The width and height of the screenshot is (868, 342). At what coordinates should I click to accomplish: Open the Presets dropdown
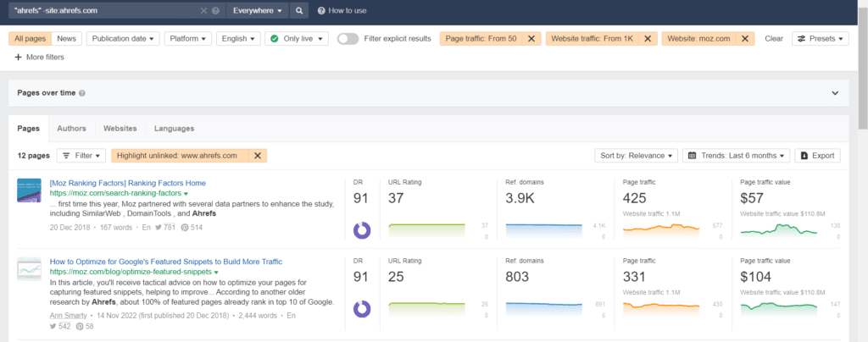pyautogui.click(x=821, y=39)
